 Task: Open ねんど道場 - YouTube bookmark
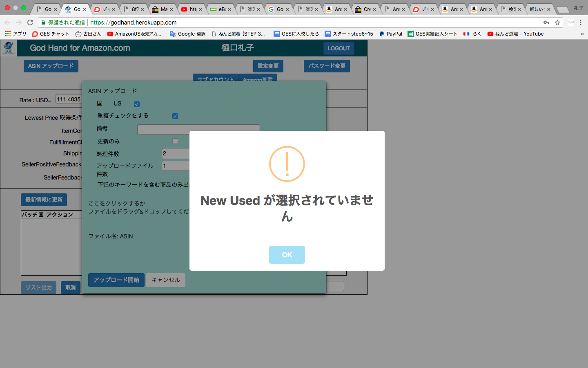pyautogui.click(x=516, y=34)
